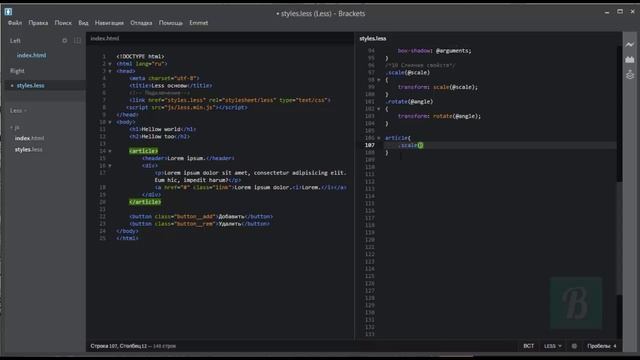640x360 pixels.
Task: Click the third right-toolbar icon below Extension Manager
Action: point(630,75)
